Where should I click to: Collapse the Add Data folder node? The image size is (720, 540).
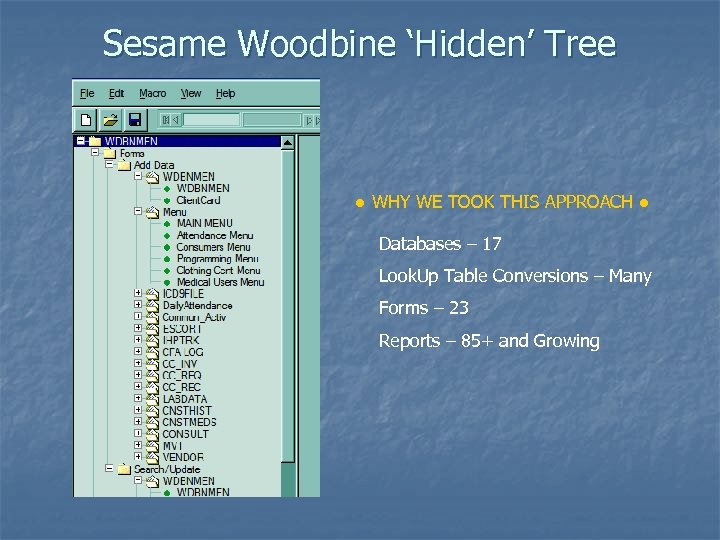[109, 164]
